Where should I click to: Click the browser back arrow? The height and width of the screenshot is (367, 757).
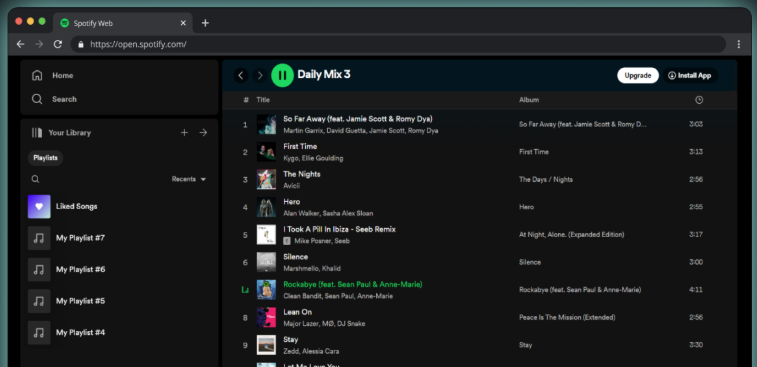click(x=20, y=44)
